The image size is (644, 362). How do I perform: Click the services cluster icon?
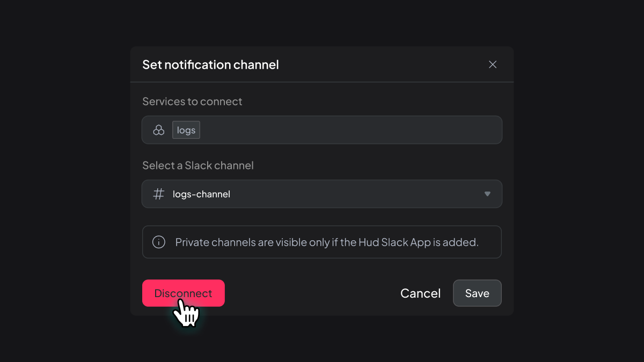(158, 130)
